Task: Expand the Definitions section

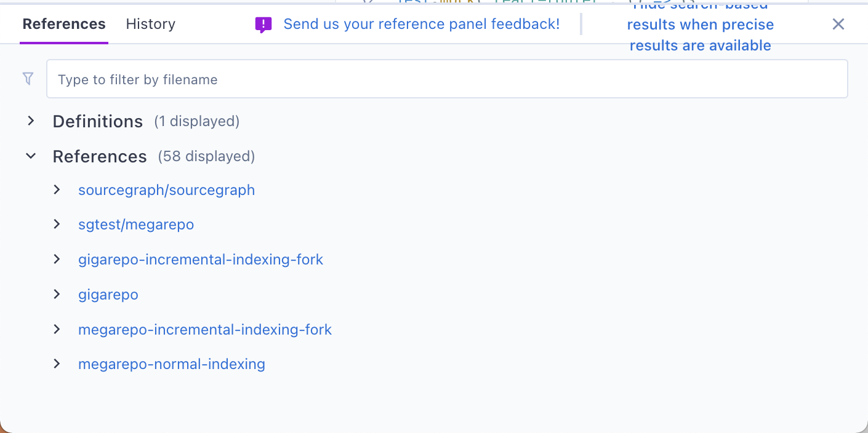Action: coord(31,121)
